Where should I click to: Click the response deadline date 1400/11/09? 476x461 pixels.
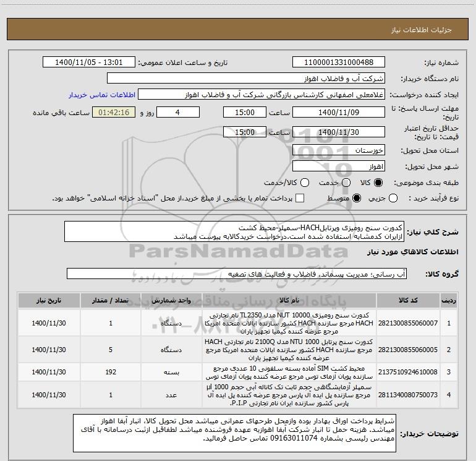(x=339, y=112)
